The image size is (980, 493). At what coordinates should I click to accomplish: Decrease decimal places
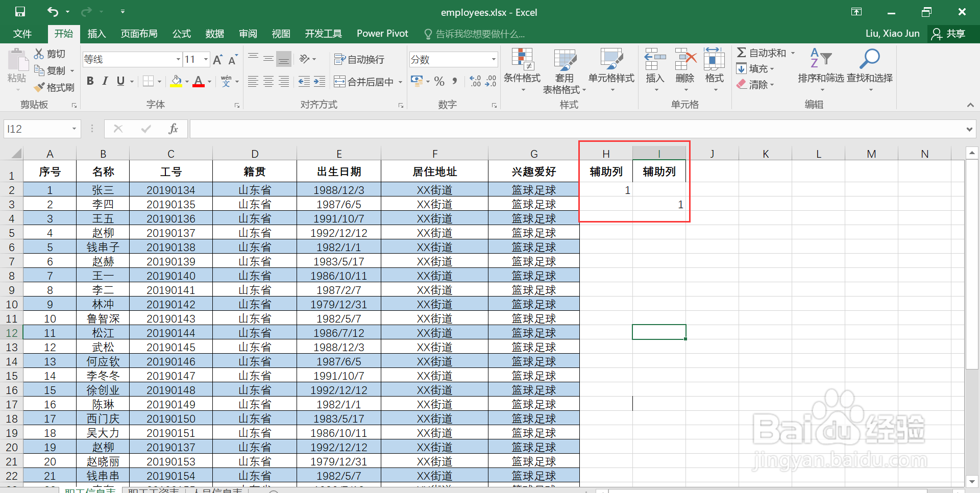pos(491,81)
